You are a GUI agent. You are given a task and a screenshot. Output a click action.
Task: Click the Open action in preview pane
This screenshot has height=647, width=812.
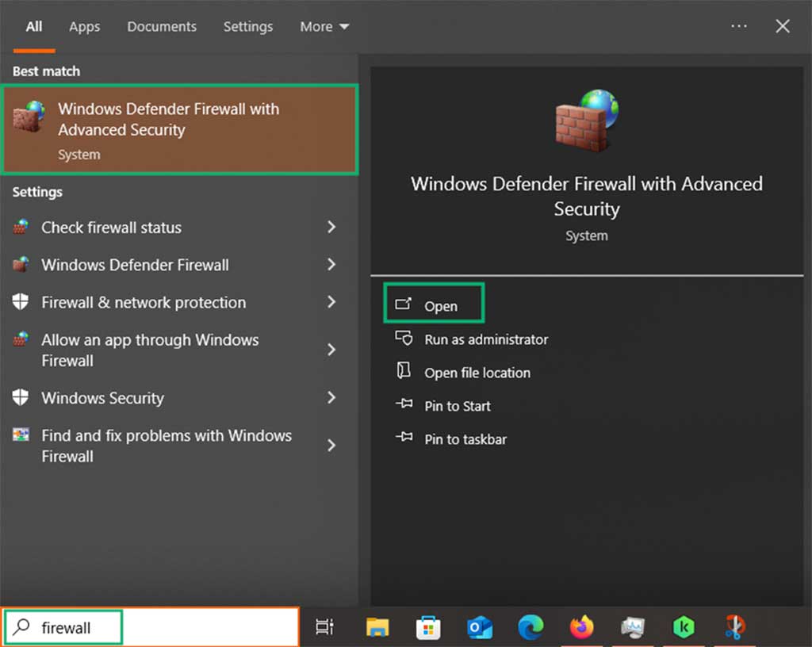(442, 305)
